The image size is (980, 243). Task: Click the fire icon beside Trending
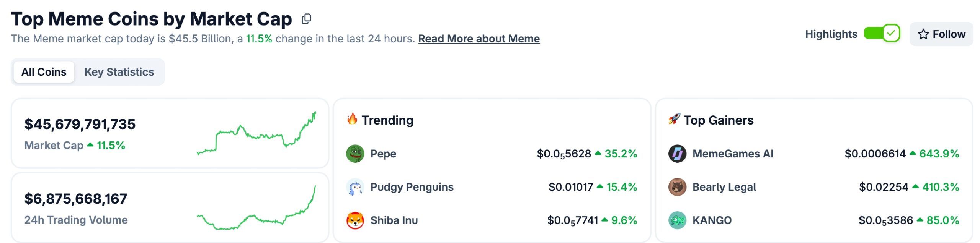(353, 120)
